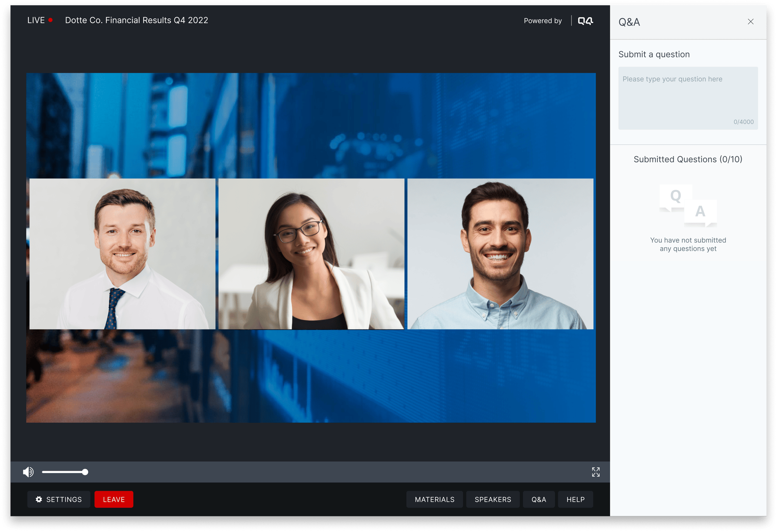Click the 0/4000 character counter
The image size is (777, 532).
pos(744,122)
